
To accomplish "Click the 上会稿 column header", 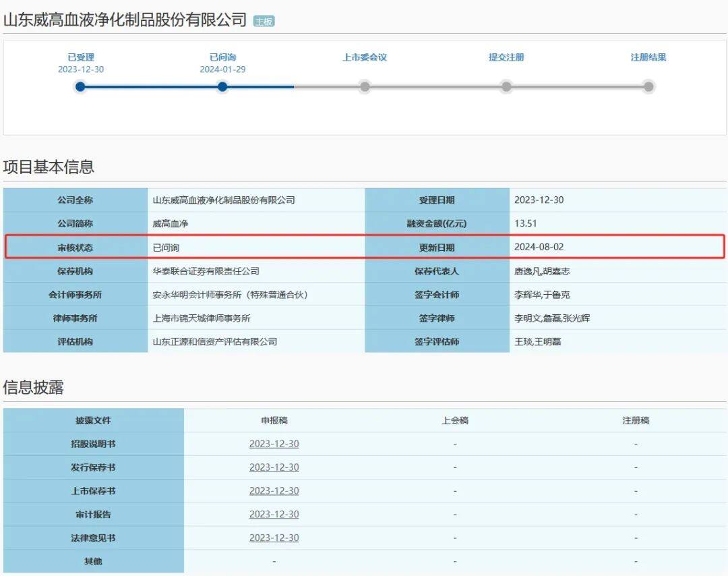I will point(455,420).
